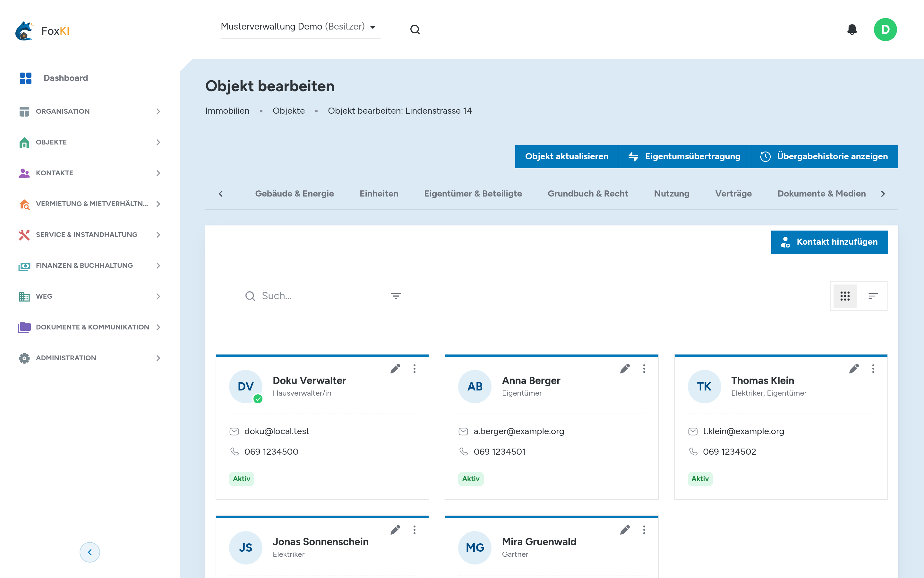Edit Doku Verwalter with pencil icon
The width and height of the screenshot is (924, 578).
[x=395, y=369]
